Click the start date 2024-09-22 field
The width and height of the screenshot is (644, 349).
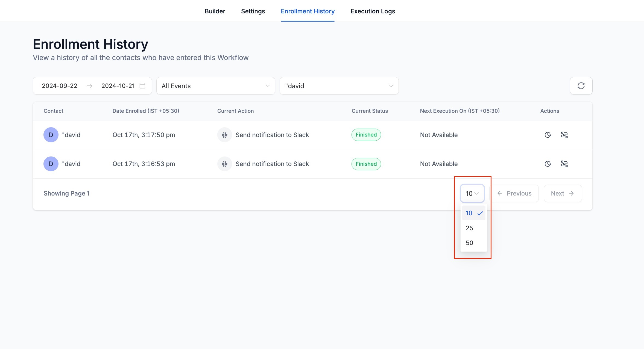pyautogui.click(x=60, y=86)
